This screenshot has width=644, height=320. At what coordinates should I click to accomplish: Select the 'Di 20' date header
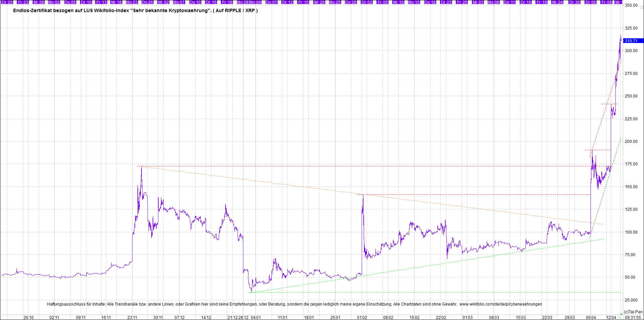[7, 2]
